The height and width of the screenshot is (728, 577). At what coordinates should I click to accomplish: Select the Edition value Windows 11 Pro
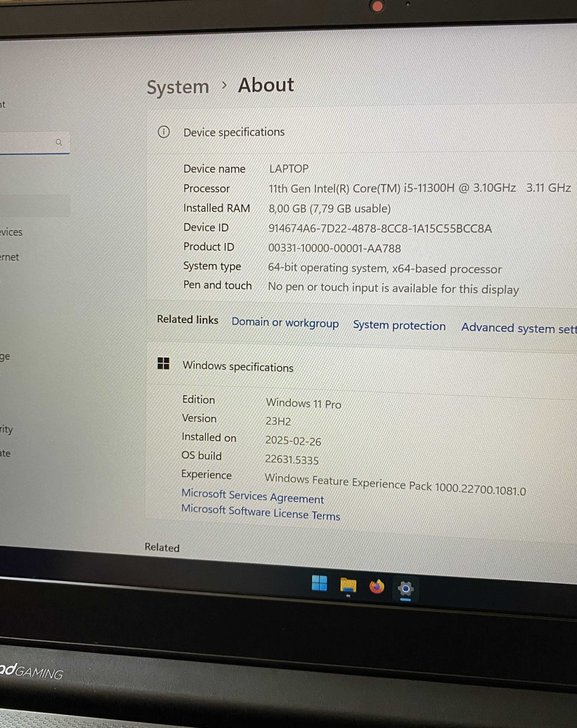click(x=304, y=403)
